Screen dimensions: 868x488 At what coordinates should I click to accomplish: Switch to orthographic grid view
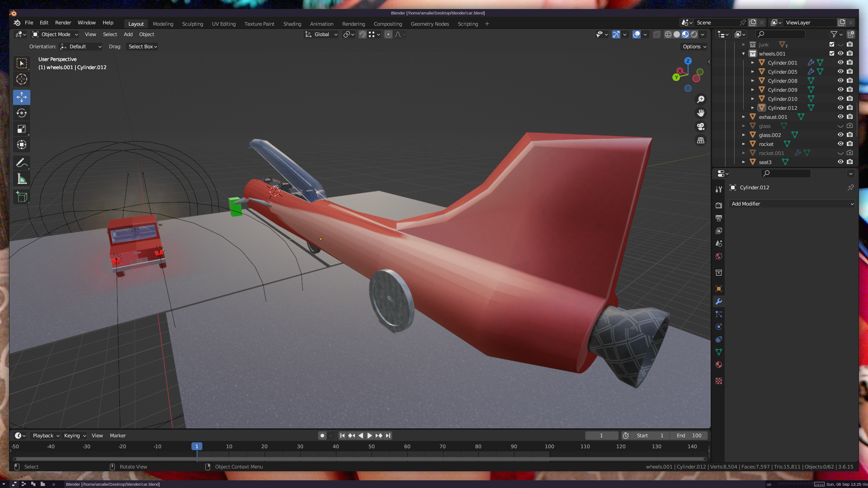pyautogui.click(x=701, y=141)
